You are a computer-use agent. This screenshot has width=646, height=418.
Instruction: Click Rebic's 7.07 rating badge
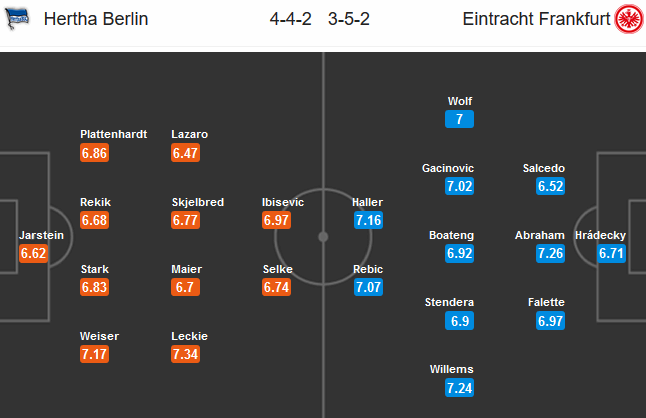[x=367, y=288]
